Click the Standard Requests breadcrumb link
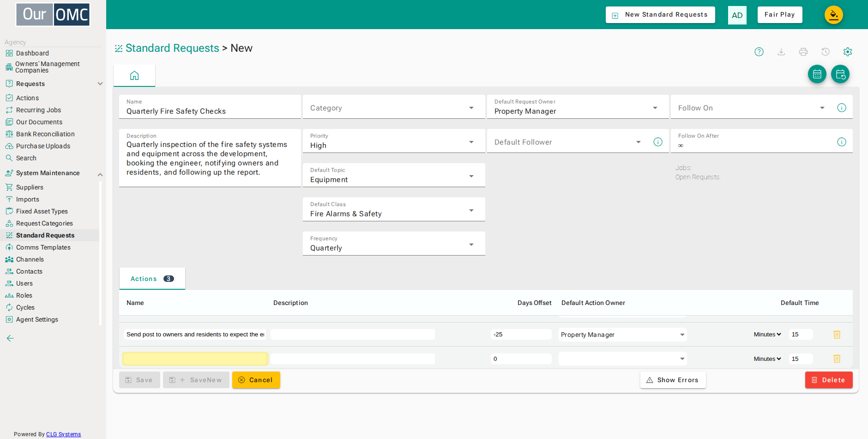 pyautogui.click(x=172, y=48)
